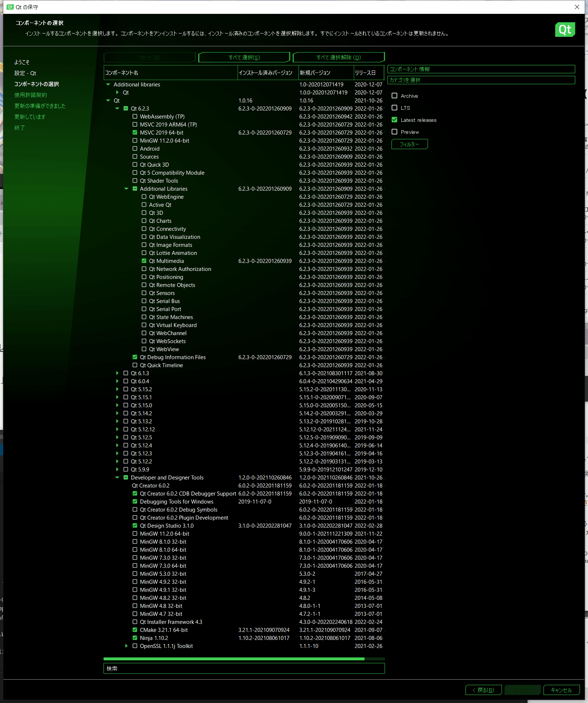Check the Preview filter option
Screen dimensions: 588x703
click(394, 132)
